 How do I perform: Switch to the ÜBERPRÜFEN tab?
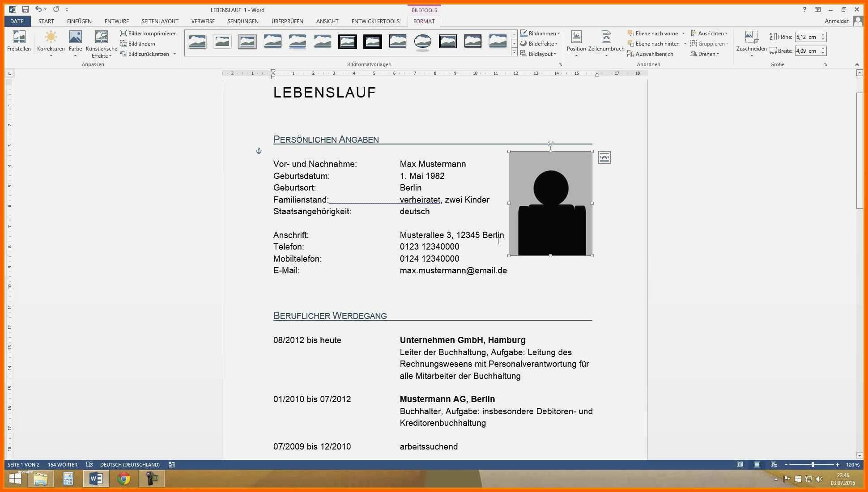pos(287,21)
